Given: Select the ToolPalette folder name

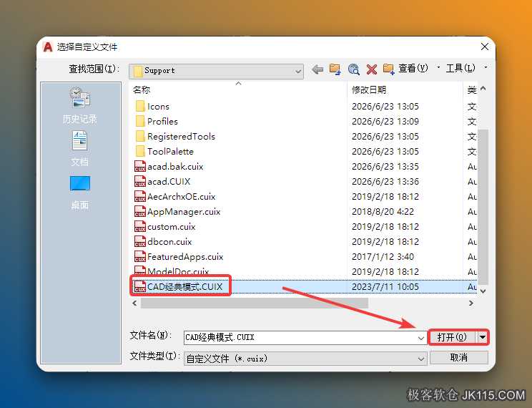Looking at the screenshot, I should pyautogui.click(x=170, y=151).
